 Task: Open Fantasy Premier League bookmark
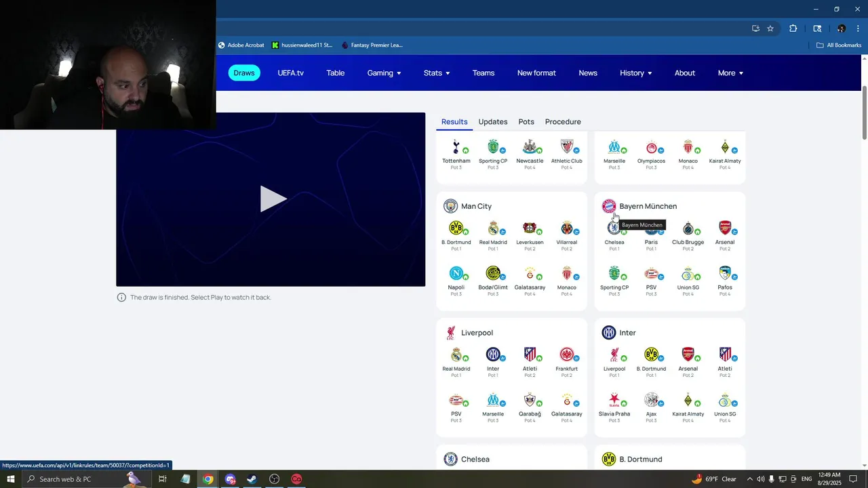coord(372,45)
